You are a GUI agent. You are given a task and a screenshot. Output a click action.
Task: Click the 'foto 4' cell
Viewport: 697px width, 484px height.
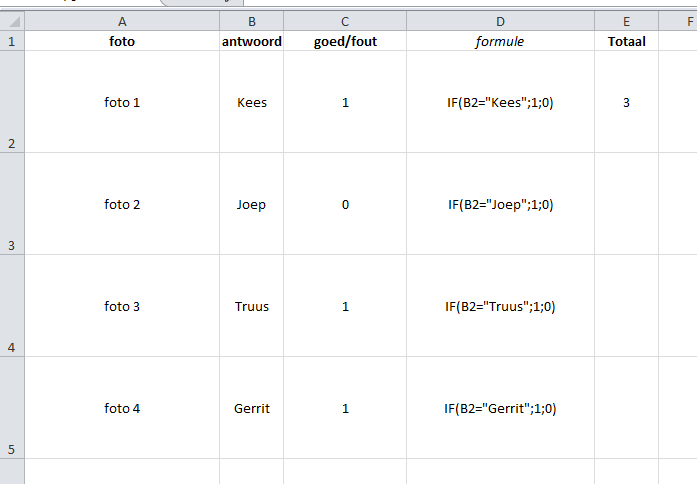122,408
